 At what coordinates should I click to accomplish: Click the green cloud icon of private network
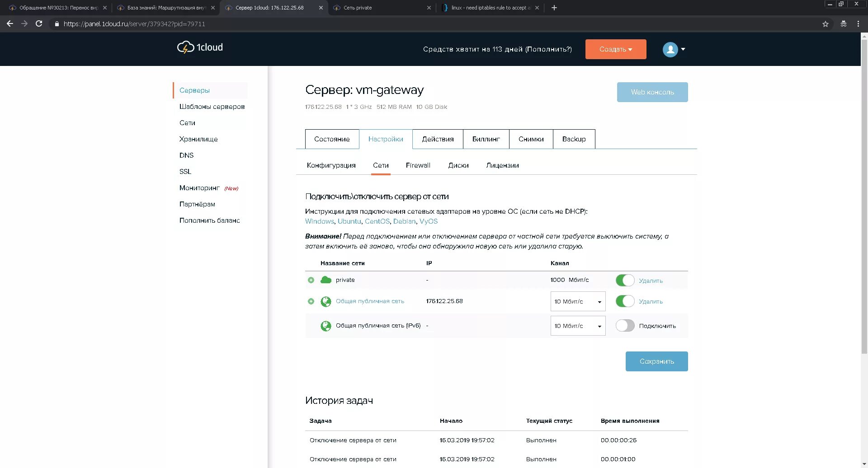326,280
